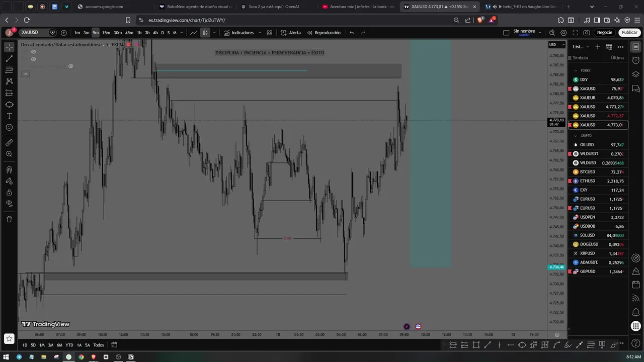Select the trend line drawing tool

pos(9,58)
